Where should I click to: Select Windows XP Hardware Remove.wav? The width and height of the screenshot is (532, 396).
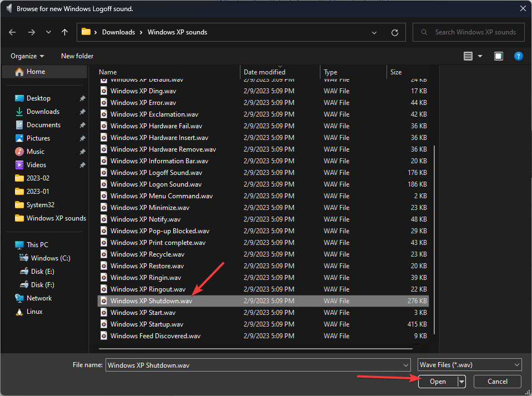[x=163, y=149]
